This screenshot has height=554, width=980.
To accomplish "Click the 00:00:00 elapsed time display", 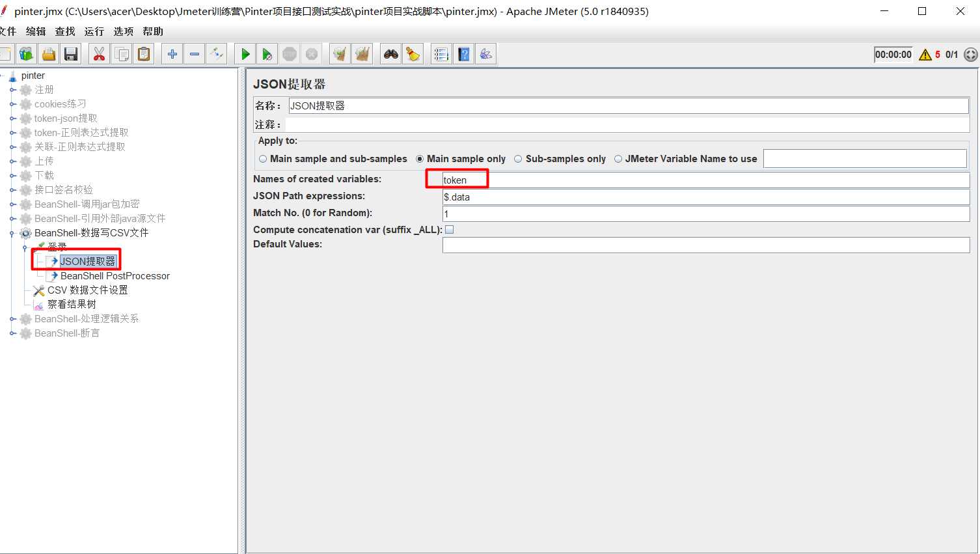I will 893,55.
